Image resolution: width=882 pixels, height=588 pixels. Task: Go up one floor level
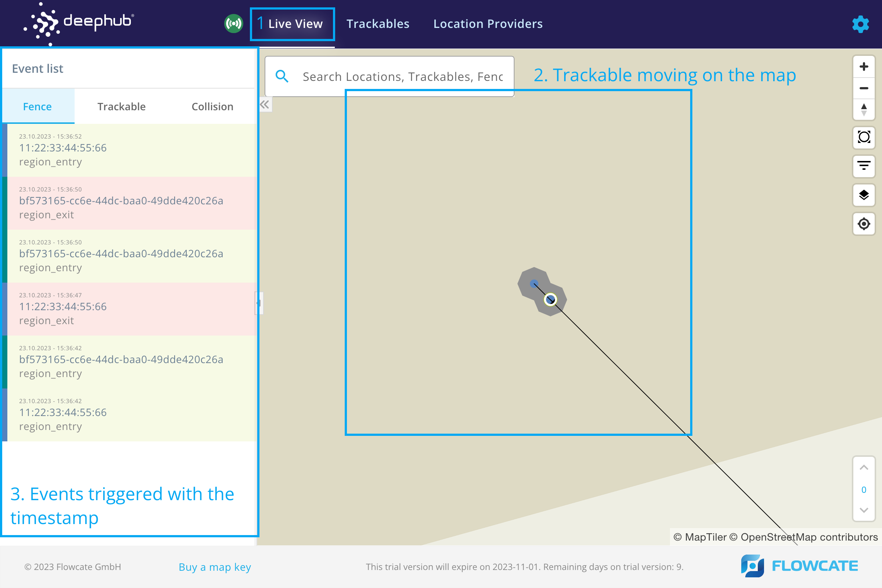point(864,467)
